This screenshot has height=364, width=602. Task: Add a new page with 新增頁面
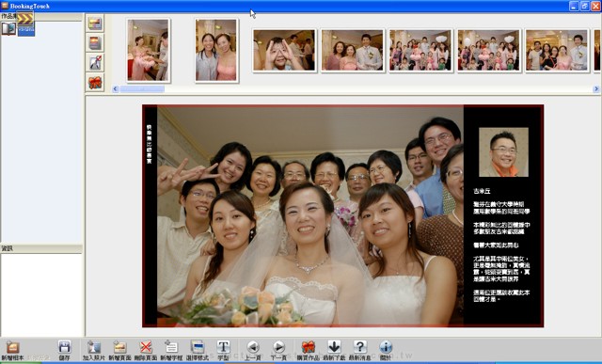(119, 347)
